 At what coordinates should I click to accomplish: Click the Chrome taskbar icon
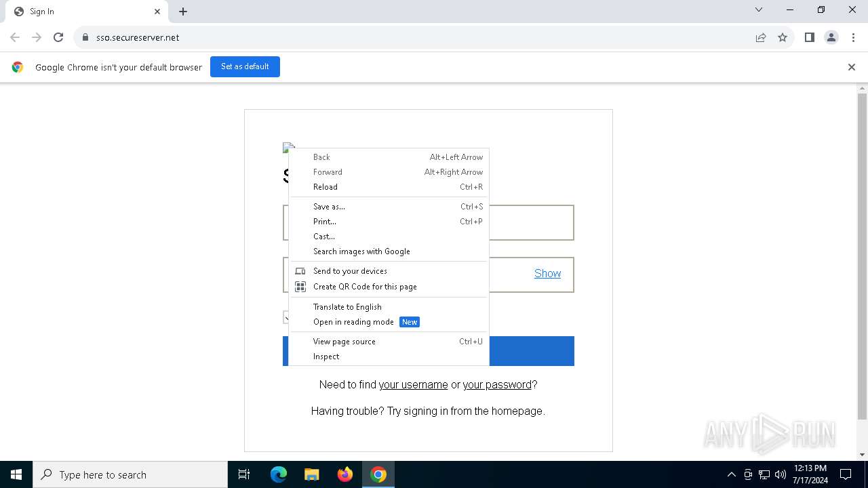378,474
